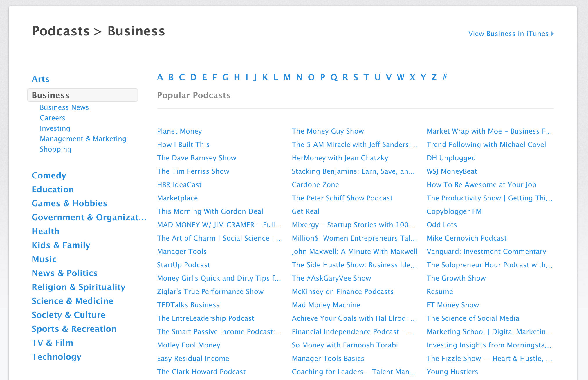Open HerMoney with Jean Chatzky
The height and width of the screenshot is (380, 588).
(340, 158)
